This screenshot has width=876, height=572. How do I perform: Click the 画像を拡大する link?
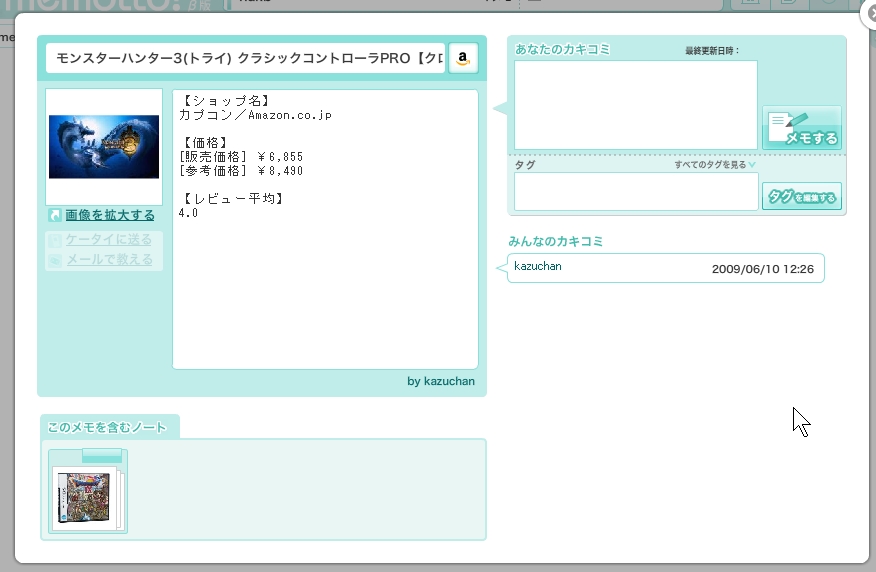[x=110, y=215]
